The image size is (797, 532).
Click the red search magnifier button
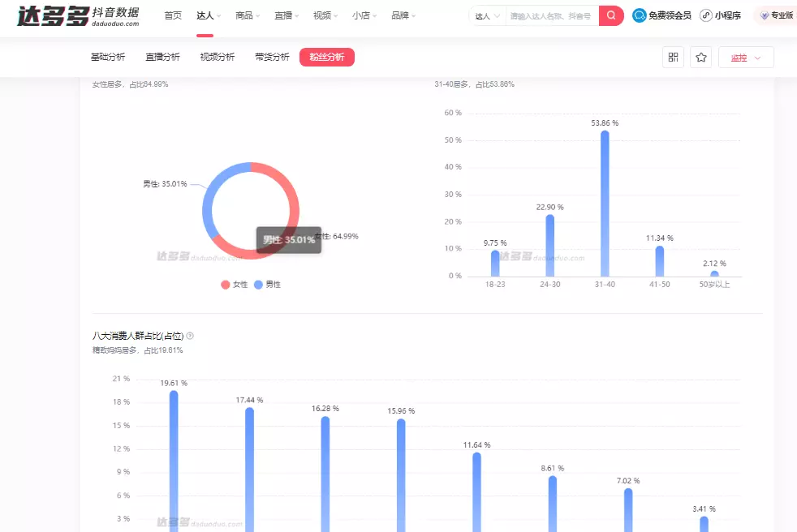tap(611, 15)
